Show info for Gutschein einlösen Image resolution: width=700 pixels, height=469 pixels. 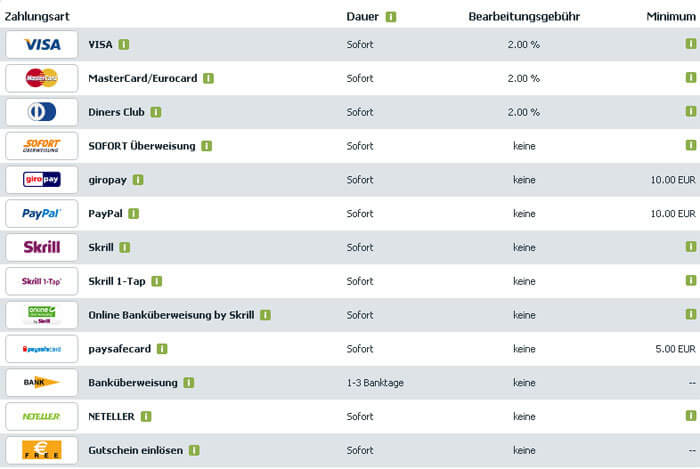point(194,450)
